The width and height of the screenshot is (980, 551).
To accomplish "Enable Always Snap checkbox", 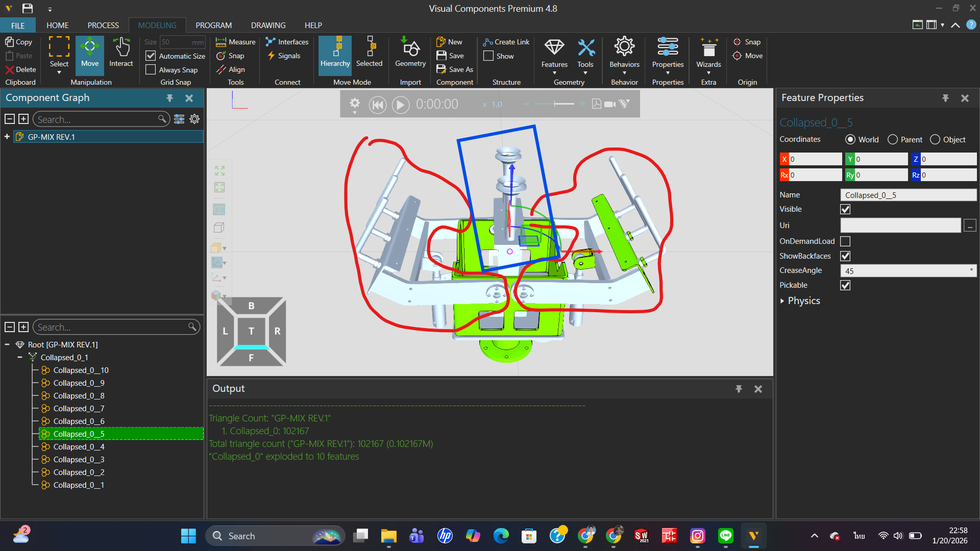I will click(x=151, y=70).
